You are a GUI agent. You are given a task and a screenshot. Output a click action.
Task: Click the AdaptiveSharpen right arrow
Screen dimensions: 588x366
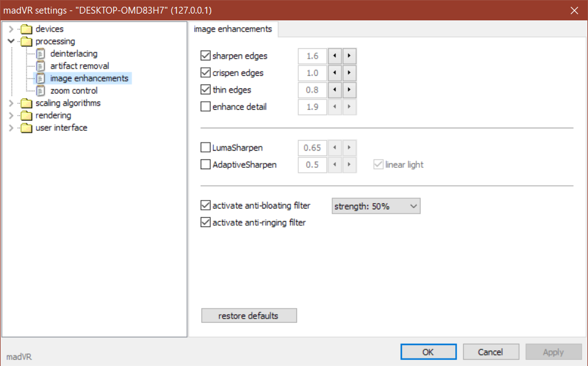click(349, 165)
